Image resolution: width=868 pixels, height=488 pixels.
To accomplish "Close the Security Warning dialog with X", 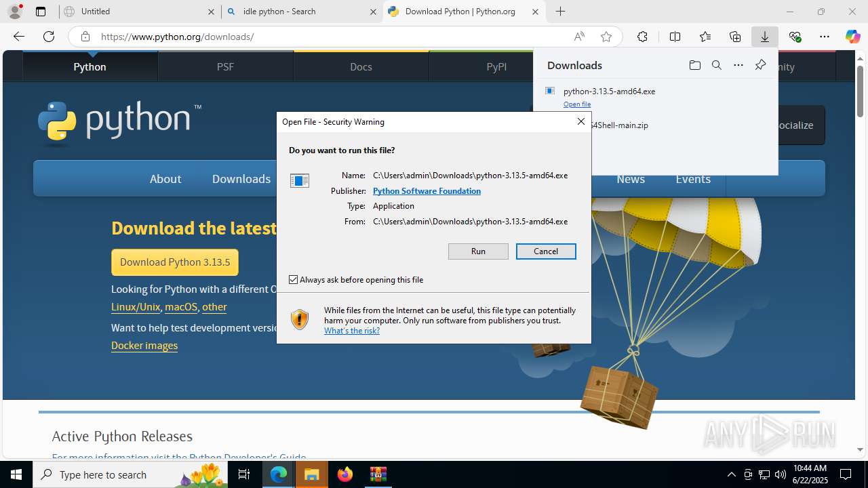I will (580, 121).
